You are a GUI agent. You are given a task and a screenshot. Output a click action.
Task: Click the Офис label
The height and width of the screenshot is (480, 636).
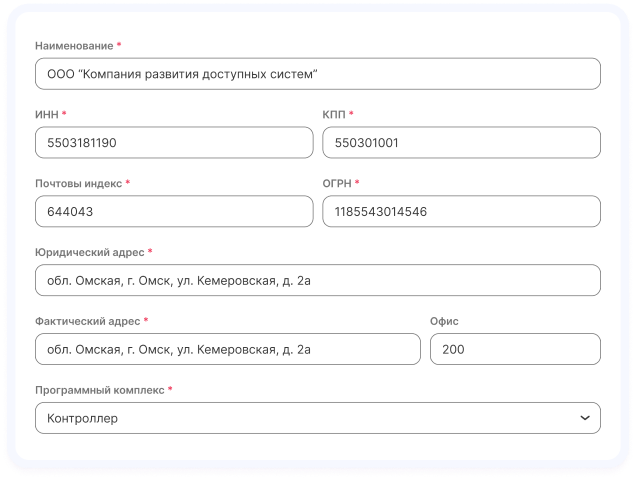coord(444,321)
